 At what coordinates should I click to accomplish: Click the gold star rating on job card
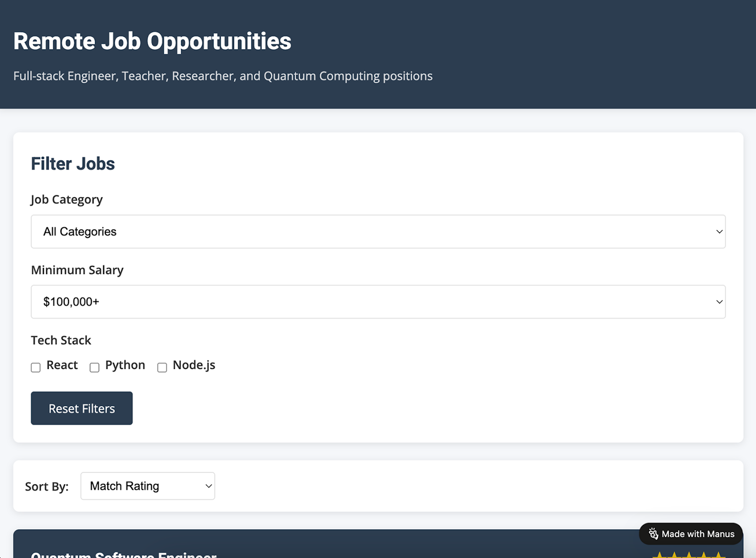pyautogui.click(x=688, y=555)
